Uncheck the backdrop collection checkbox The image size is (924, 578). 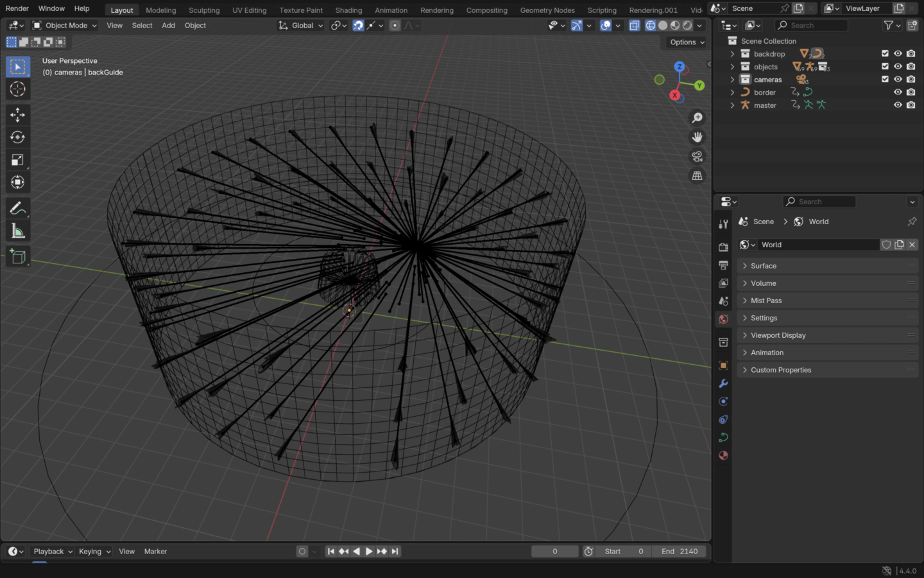pos(885,54)
